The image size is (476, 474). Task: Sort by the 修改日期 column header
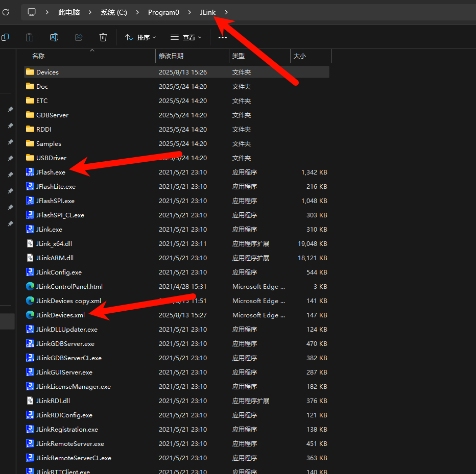[171, 56]
